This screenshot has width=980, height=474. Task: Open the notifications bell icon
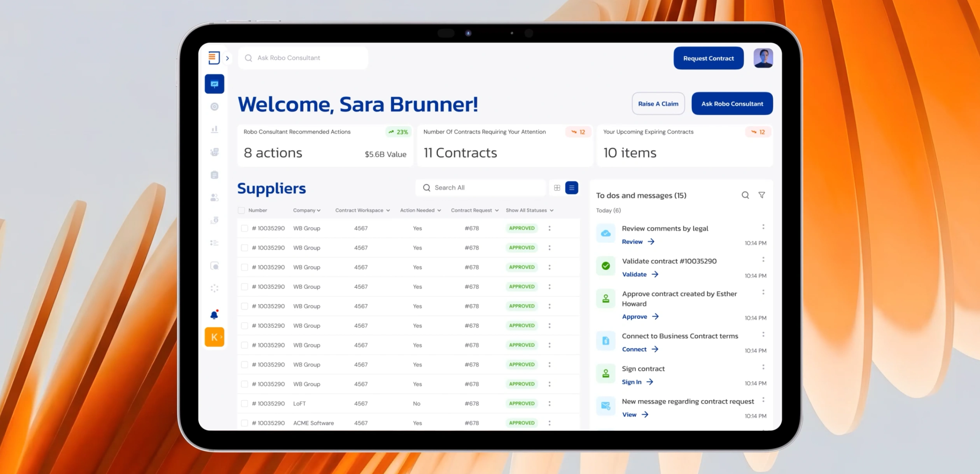click(214, 314)
